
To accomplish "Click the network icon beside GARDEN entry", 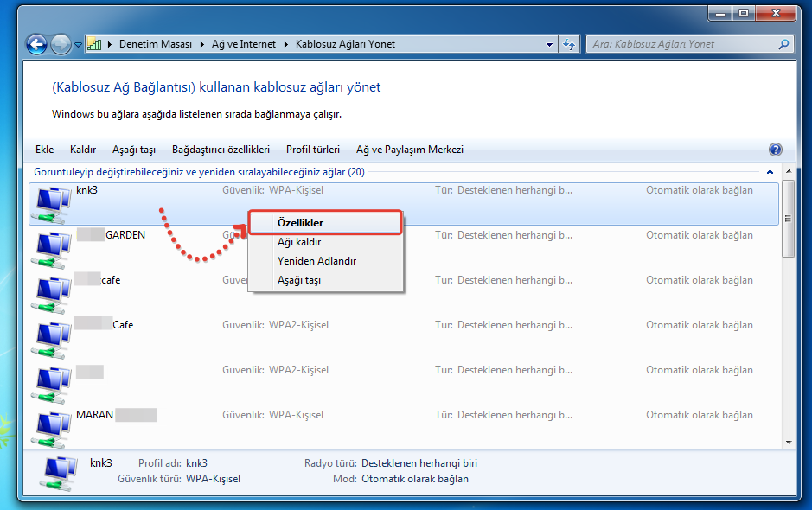I will point(51,249).
